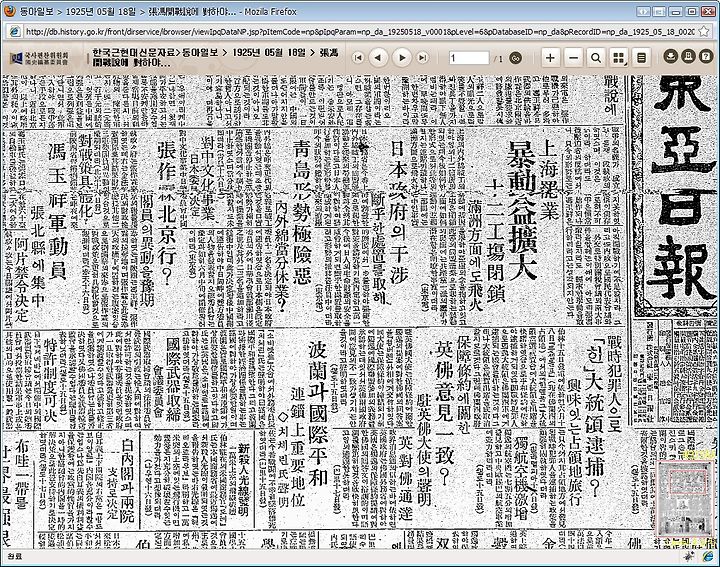Go to the next page arrow
This screenshot has height=567, width=720.
[x=402, y=58]
